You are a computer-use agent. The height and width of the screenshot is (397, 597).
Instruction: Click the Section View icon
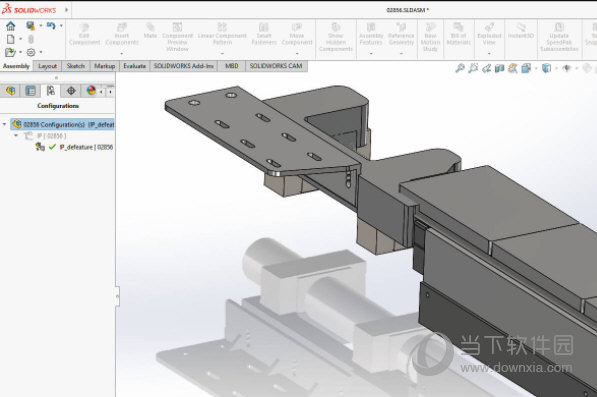click(x=500, y=68)
